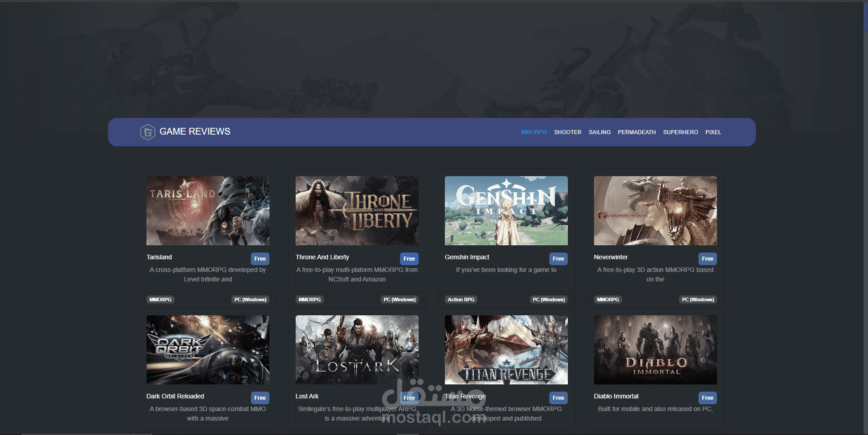Screen dimensions: 868x435
Task: Click the Diablo Immortal title
Action: (x=616, y=396)
